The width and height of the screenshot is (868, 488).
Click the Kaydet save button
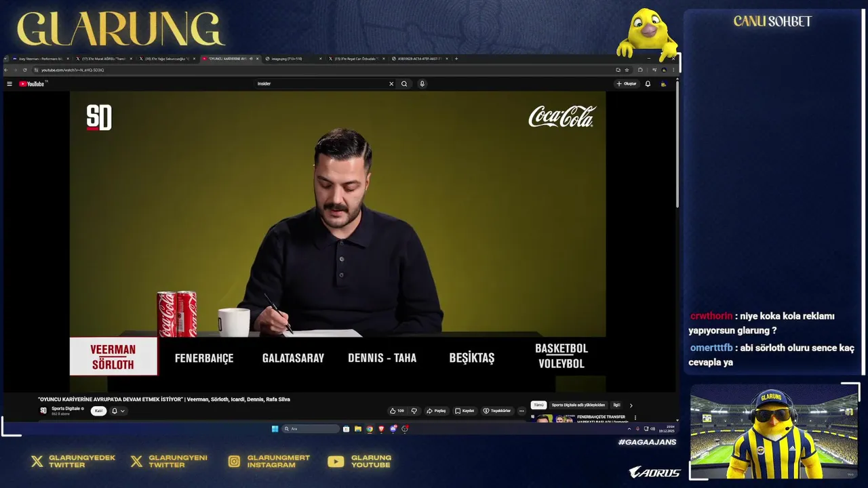click(465, 411)
